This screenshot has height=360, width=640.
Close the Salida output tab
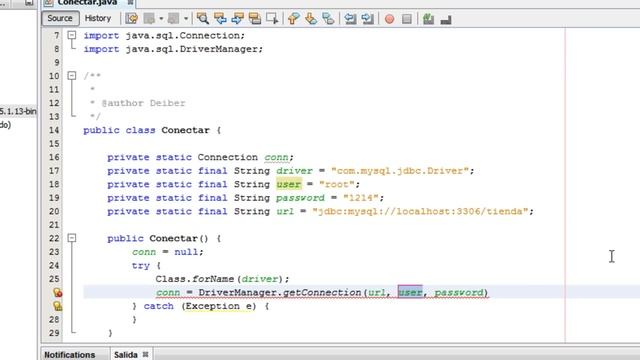tap(145, 354)
